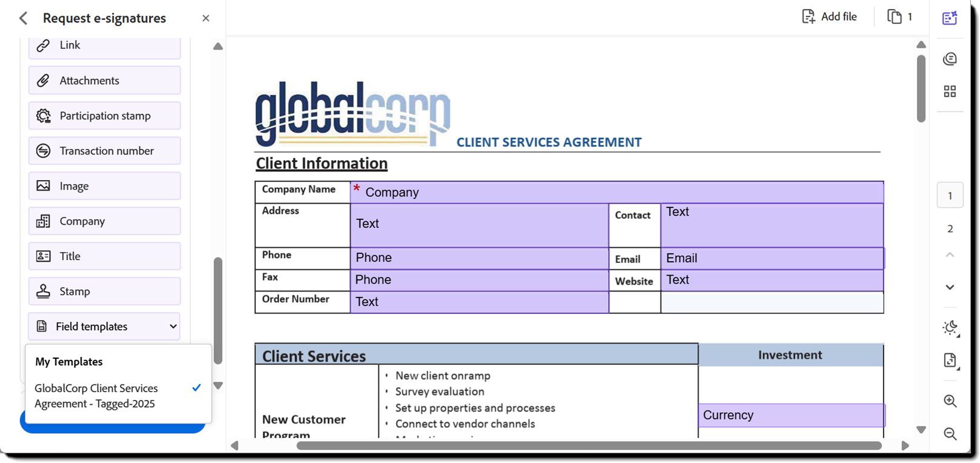
Task: Click the Add file icon
Action: [808, 16]
